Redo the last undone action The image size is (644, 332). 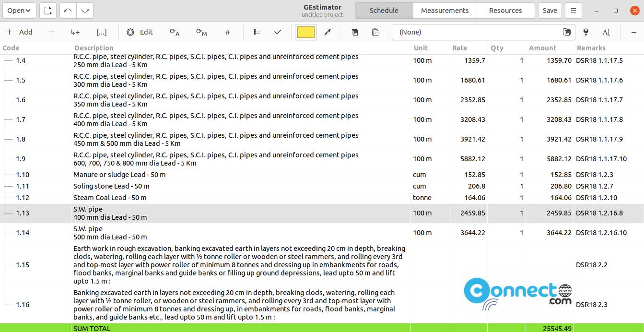click(x=85, y=11)
